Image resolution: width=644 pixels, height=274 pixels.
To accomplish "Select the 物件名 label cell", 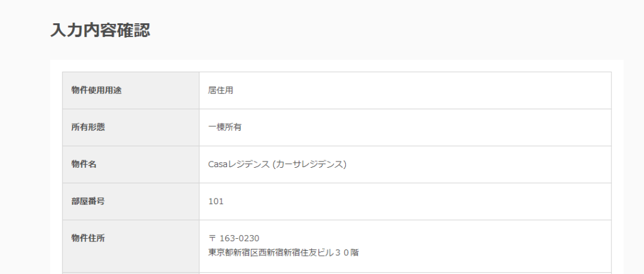I will pyautogui.click(x=131, y=165).
